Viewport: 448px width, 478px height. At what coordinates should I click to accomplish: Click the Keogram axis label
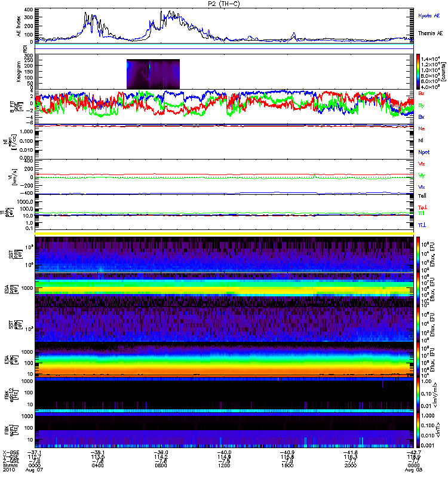tap(19, 71)
